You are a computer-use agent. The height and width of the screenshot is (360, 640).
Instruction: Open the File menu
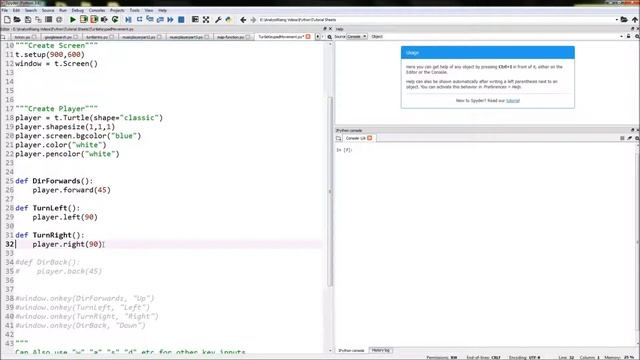point(4,10)
